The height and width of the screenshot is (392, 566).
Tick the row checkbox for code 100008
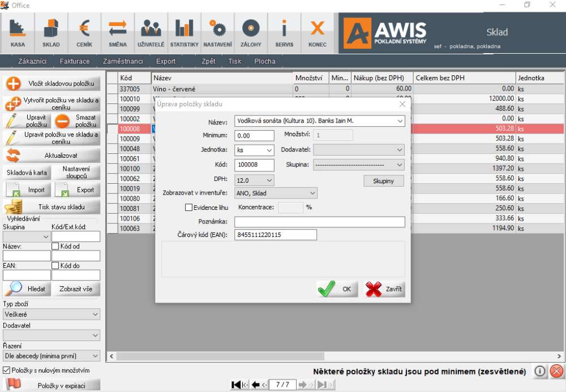pos(112,129)
